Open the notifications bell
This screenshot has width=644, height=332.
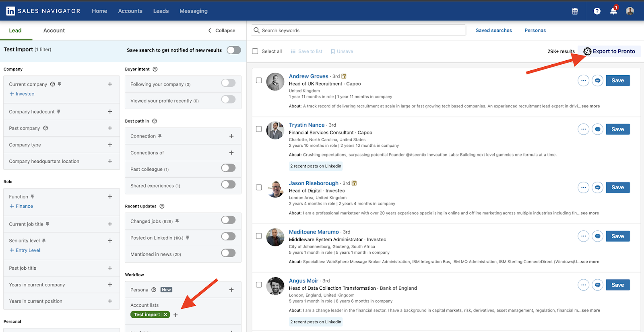click(x=613, y=11)
